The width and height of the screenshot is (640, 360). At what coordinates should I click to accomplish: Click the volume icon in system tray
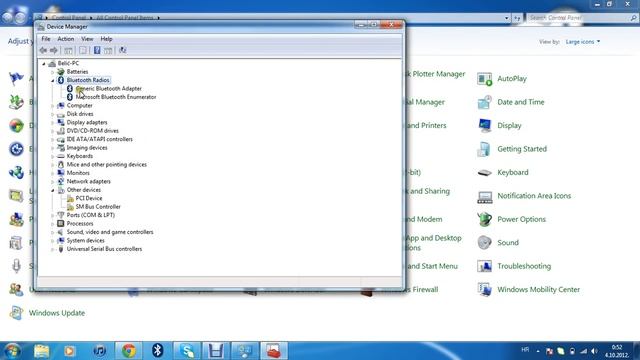tap(595, 351)
